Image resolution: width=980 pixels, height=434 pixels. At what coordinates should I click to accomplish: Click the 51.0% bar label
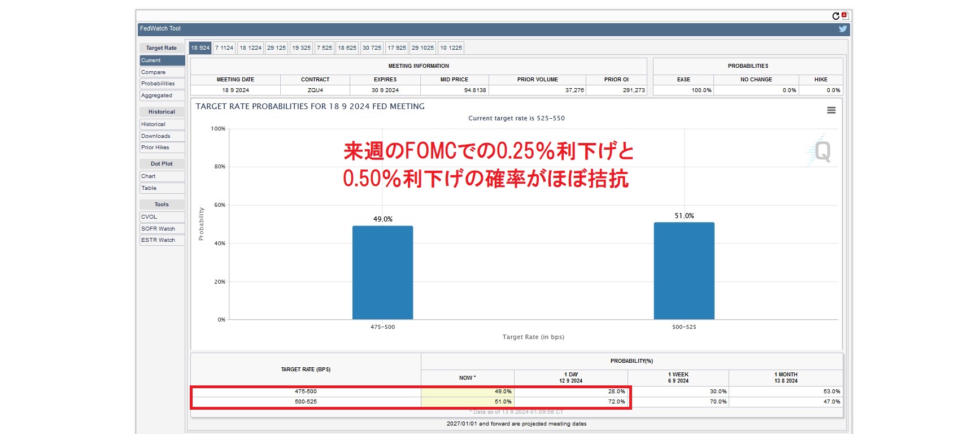[x=684, y=216]
